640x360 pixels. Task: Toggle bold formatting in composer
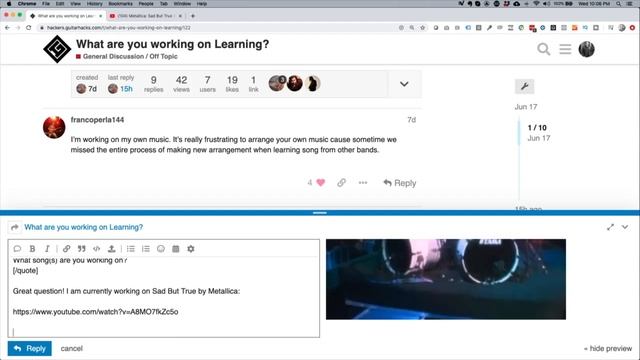32,249
